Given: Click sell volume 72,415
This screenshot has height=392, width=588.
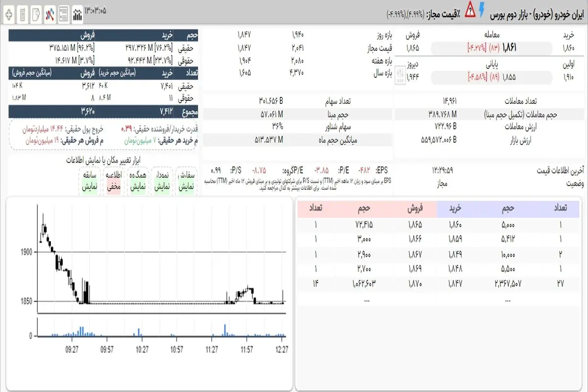Looking at the screenshot, I should 364,225.
